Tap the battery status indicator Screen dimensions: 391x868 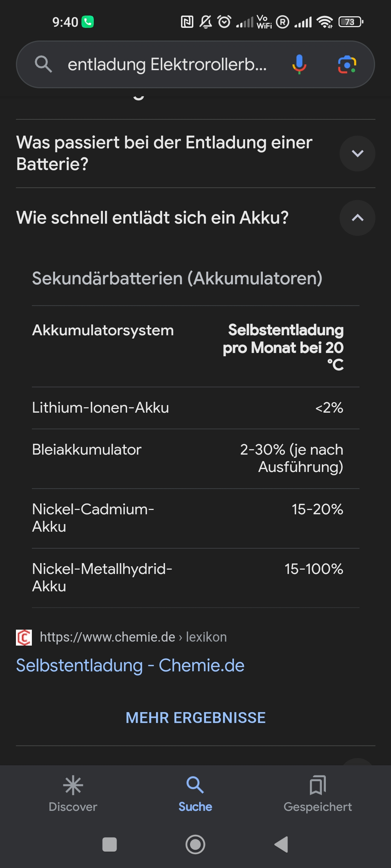(x=350, y=22)
